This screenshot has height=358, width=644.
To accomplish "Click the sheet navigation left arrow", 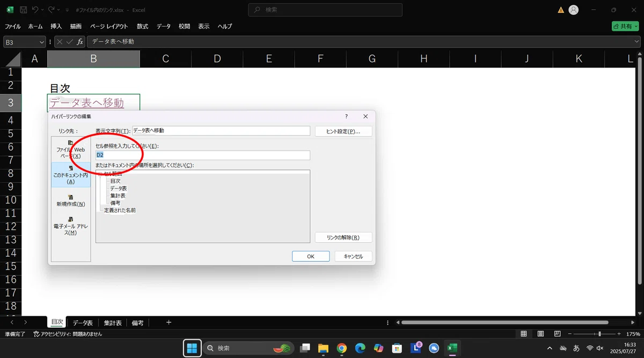I will pyautogui.click(x=11, y=323).
